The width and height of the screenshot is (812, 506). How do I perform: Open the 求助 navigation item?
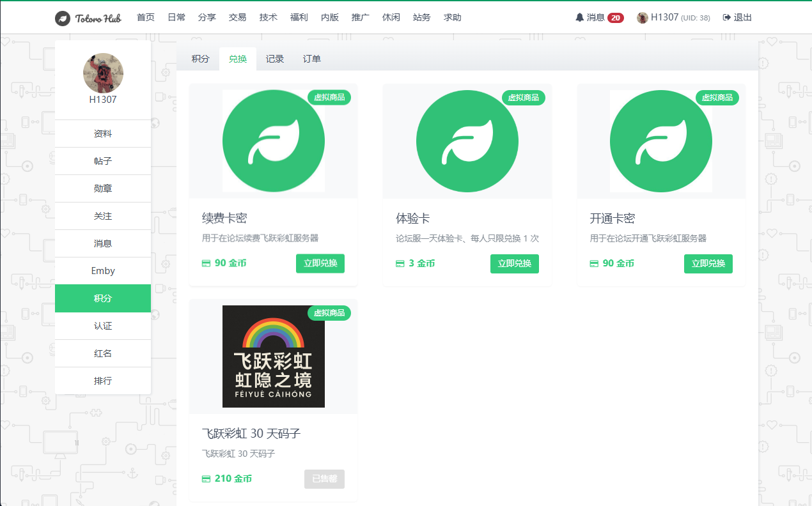tap(453, 18)
